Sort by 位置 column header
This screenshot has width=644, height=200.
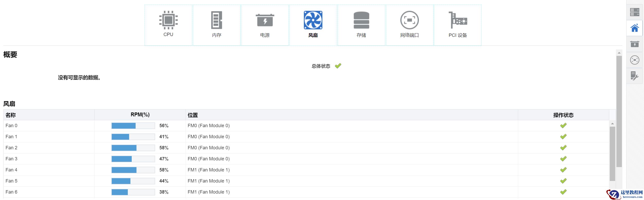(x=352, y=115)
